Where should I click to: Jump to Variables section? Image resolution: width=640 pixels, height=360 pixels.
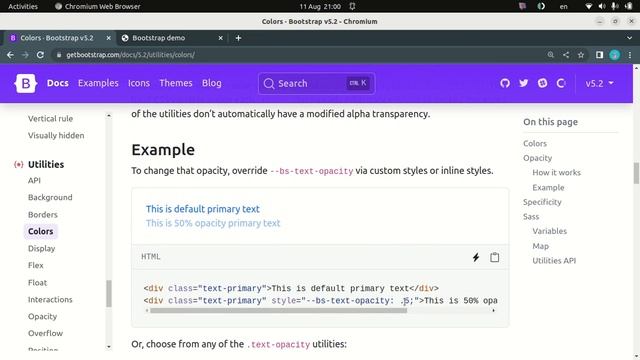[x=549, y=231]
